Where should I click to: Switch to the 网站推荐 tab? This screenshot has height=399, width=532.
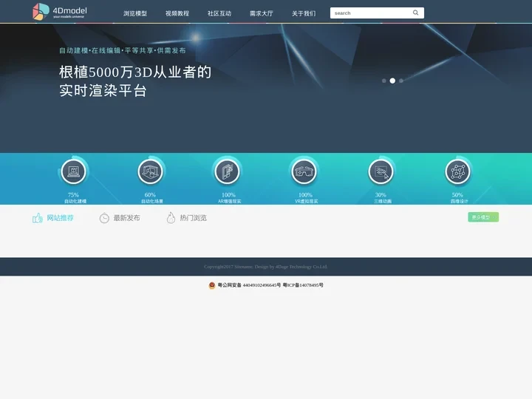60,218
